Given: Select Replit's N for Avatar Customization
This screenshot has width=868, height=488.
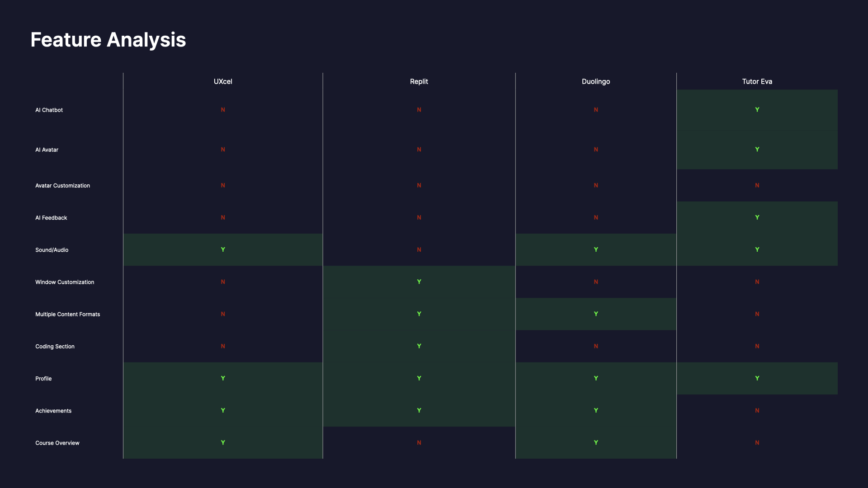Looking at the screenshot, I should coord(419,185).
